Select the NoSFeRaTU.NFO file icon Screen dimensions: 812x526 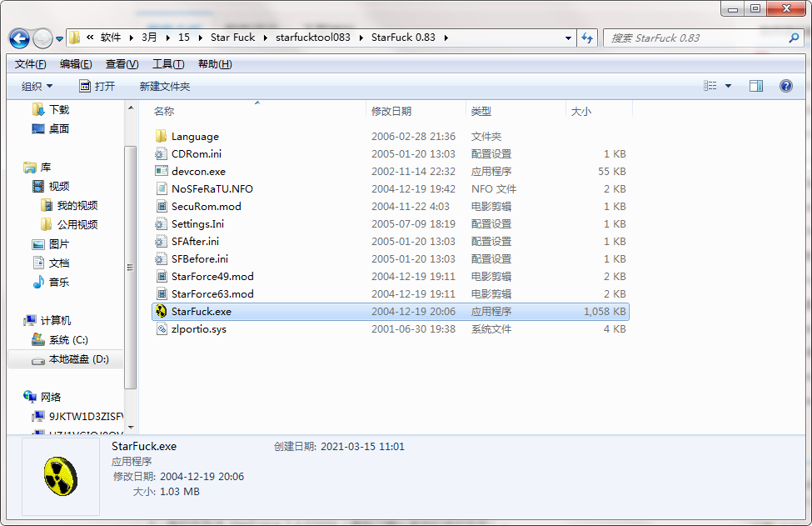[161, 188]
